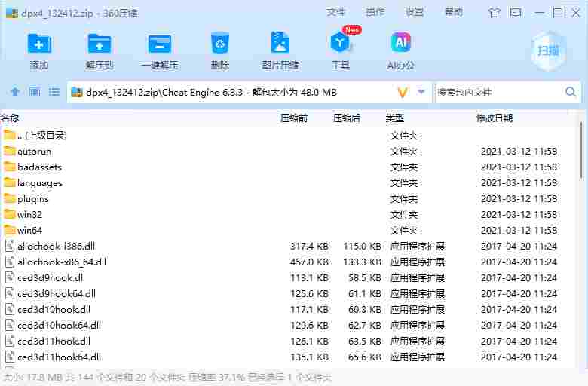This screenshot has width=588, height=386.
Task: Select the file ced3d11hook.dll
Action: coord(289,341)
